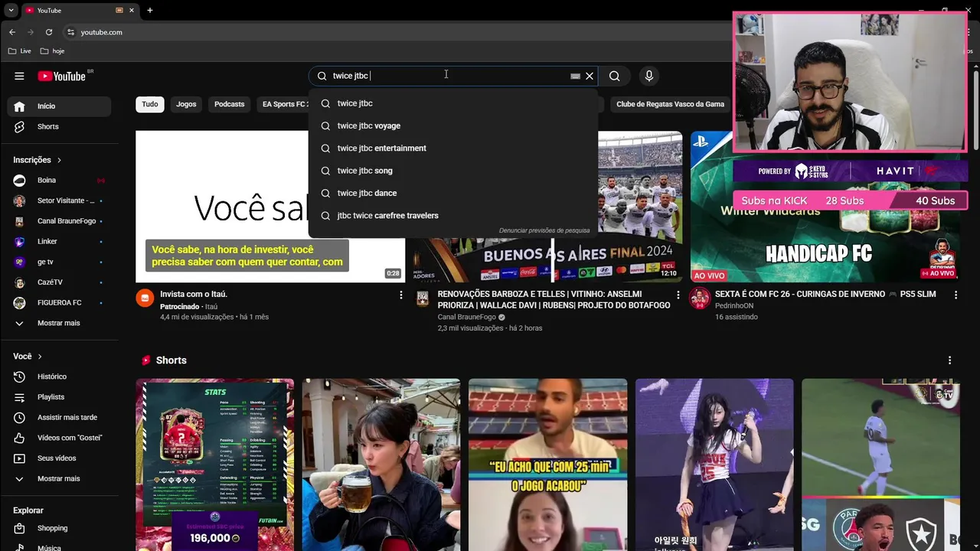Choose suggestion "twice jtbc dance"

pos(453,193)
